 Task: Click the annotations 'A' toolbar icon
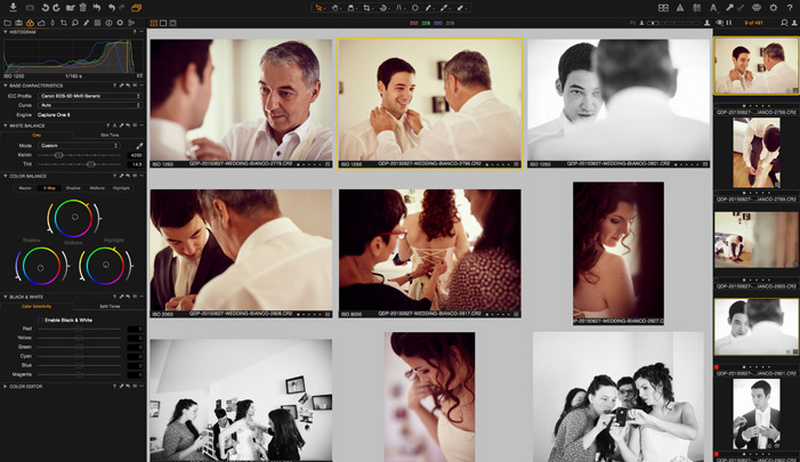tap(713, 8)
